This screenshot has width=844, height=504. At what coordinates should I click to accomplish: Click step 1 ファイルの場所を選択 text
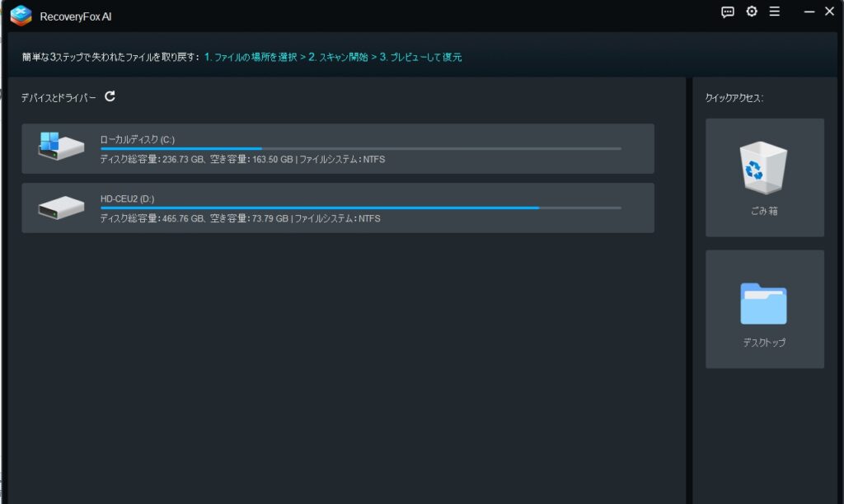click(251, 58)
